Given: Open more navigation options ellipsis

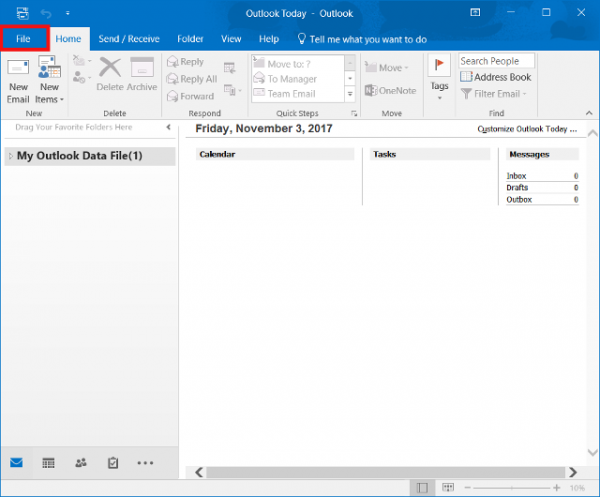Looking at the screenshot, I should (145, 463).
